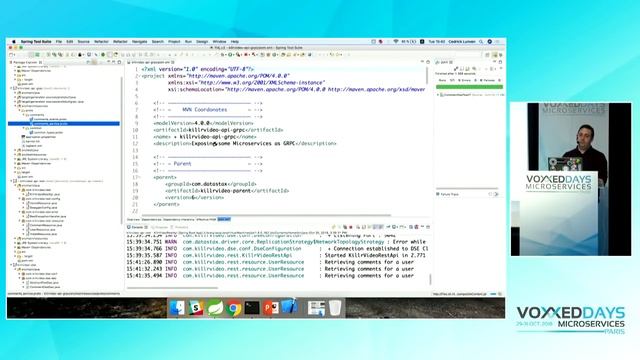Click the Console horizontal scrollbar
The image size is (640, 360).
click(x=172, y=288)
